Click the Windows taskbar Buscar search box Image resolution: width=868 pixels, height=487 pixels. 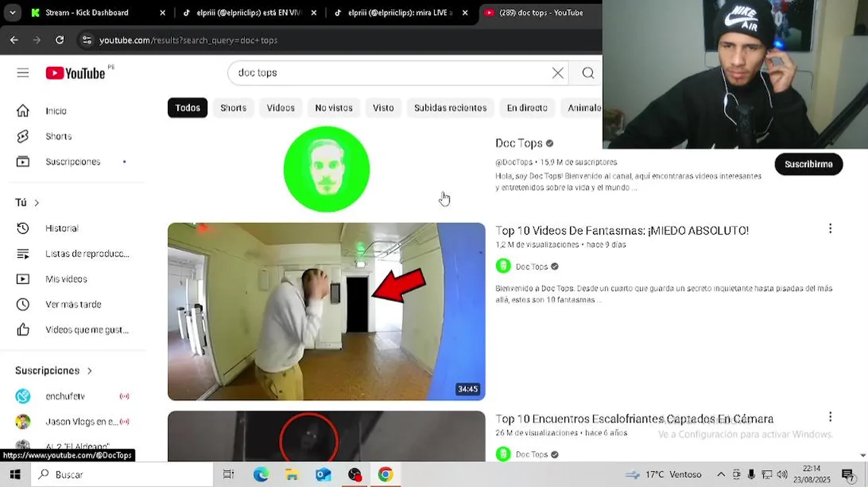tap(122, 475)
